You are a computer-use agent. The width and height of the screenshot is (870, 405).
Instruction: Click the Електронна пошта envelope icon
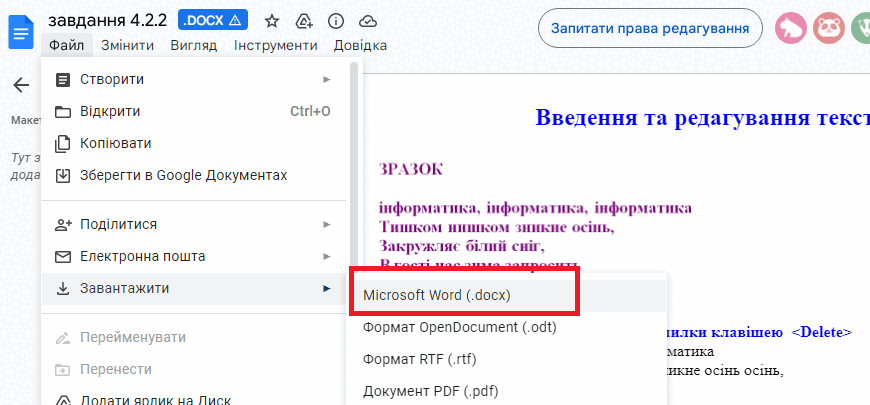tap(63, 257)
